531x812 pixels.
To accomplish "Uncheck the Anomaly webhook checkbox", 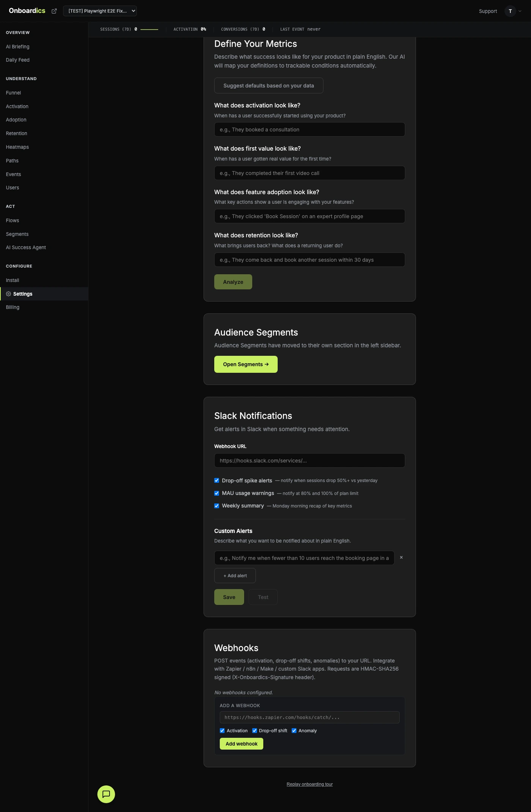I will coord(294,730).
